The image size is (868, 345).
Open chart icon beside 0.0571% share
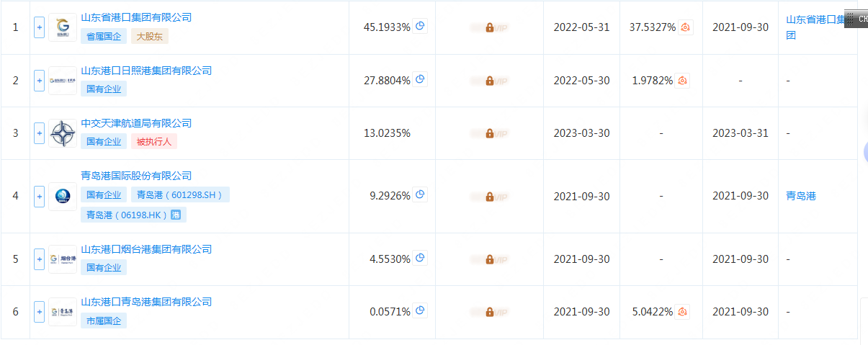point(420,311)
